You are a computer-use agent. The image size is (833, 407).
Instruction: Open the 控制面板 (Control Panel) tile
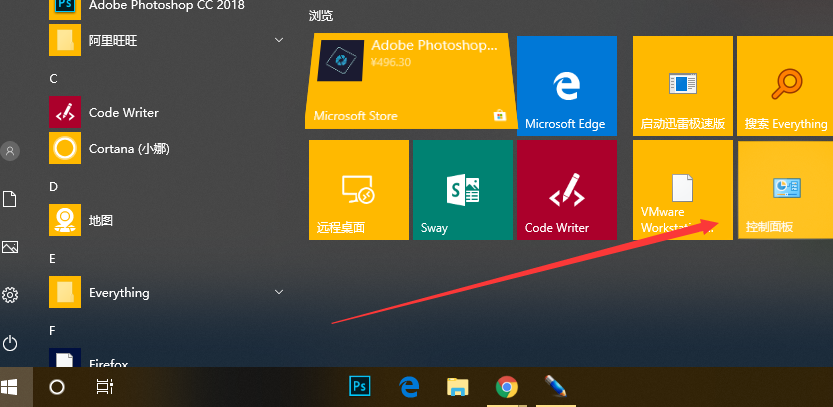[784, 190]
